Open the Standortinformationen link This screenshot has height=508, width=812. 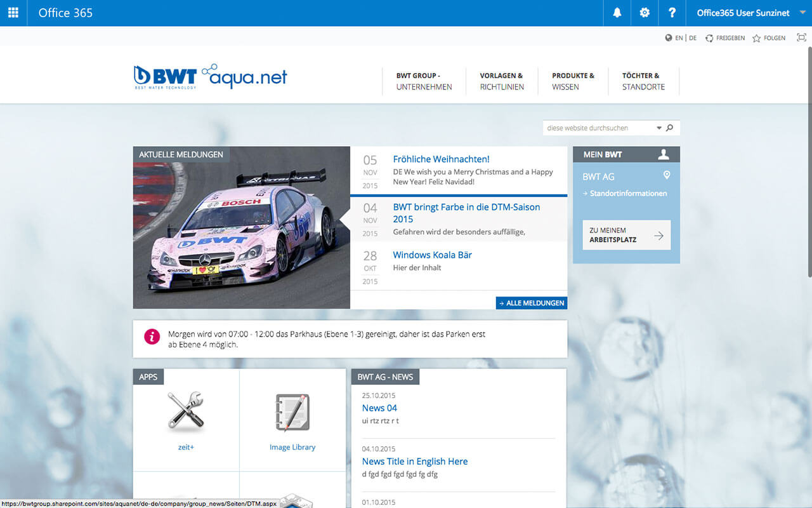coord(625,193)
